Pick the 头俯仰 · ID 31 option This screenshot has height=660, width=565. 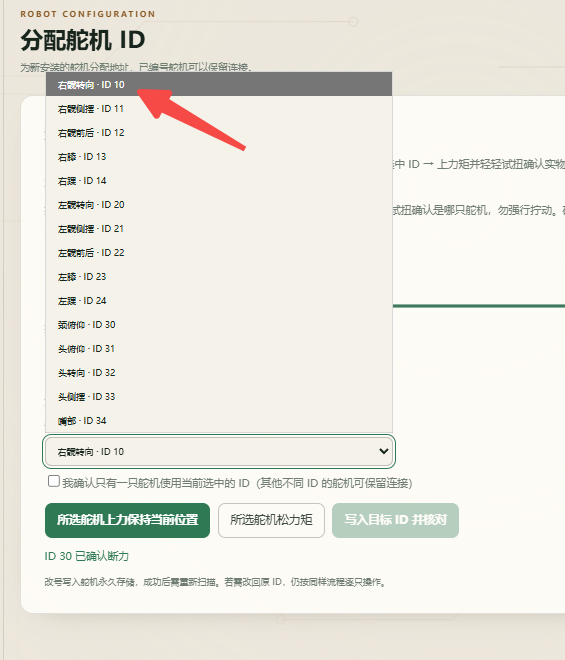(219, 349)
